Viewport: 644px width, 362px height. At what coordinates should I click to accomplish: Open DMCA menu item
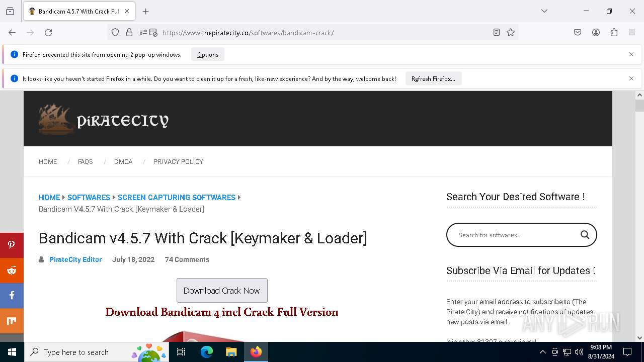coord(123,162)
